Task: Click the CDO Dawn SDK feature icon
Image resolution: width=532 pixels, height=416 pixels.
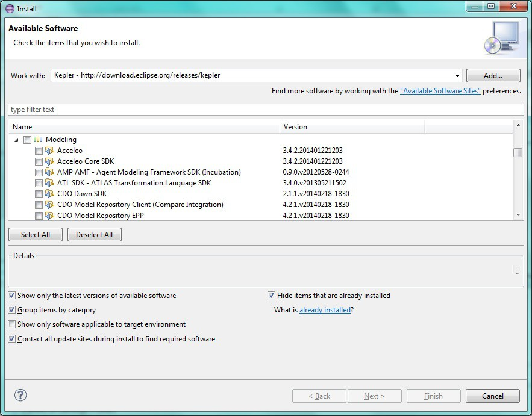Action: tap(49, 194)
